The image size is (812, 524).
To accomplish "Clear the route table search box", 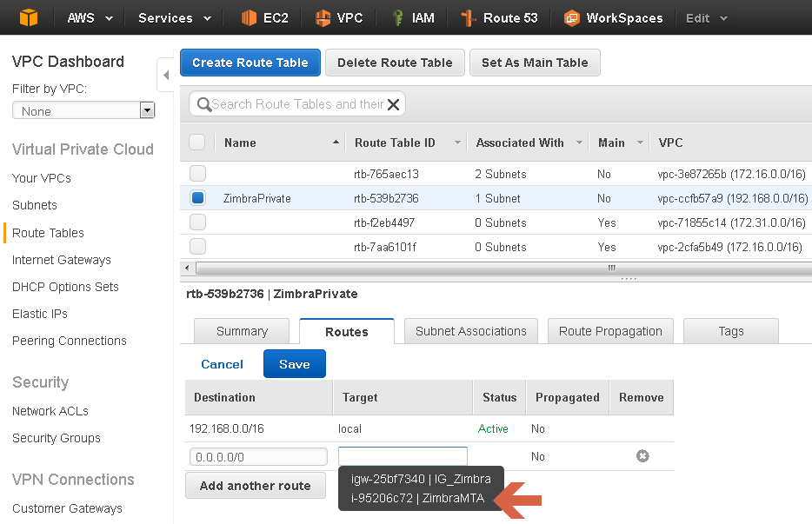I will coord(394,104).
